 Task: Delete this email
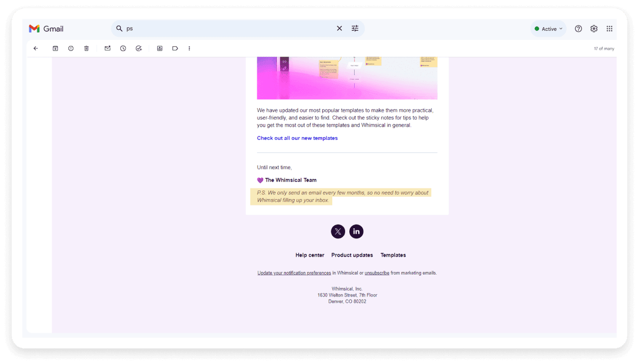[86, 48]
